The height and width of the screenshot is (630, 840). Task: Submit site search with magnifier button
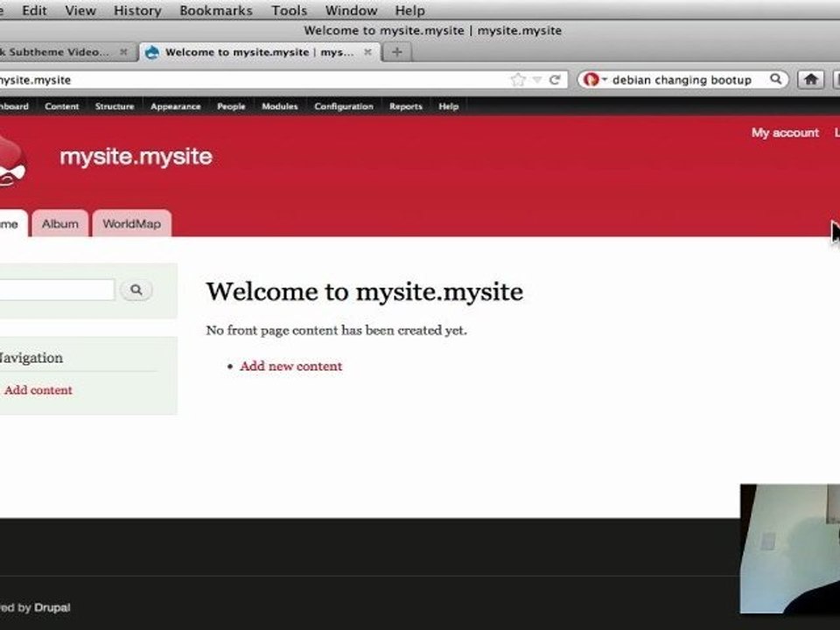point(136,290)
